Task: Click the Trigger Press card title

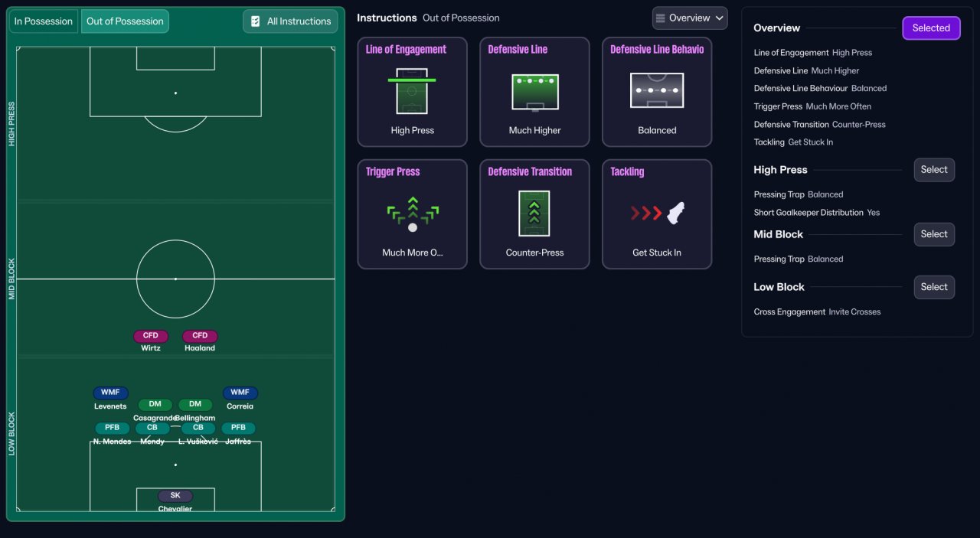Action: pyautogui.click(x=393, y=172)
